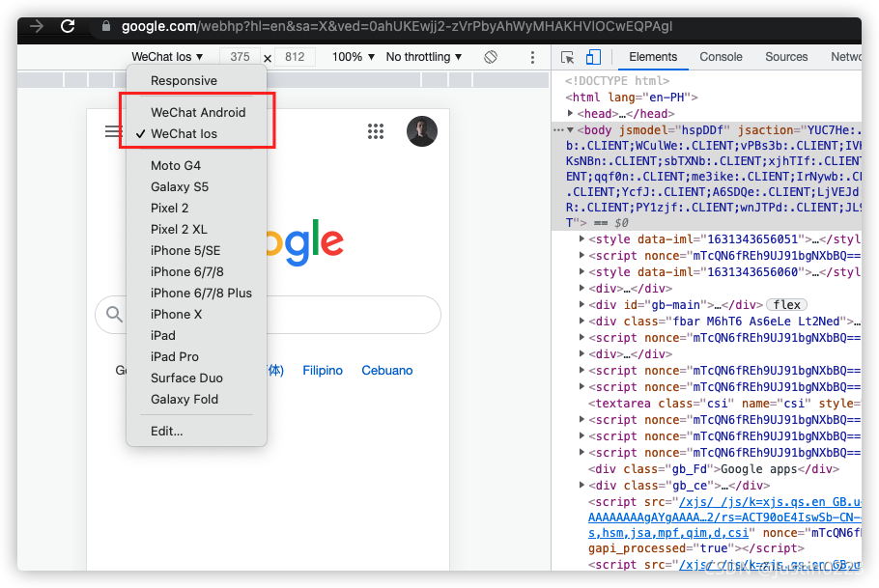Image resolution: width=879 pixels, height=588 pixels.
Task: Click the flex badge on gb-main
Action: 786,305
